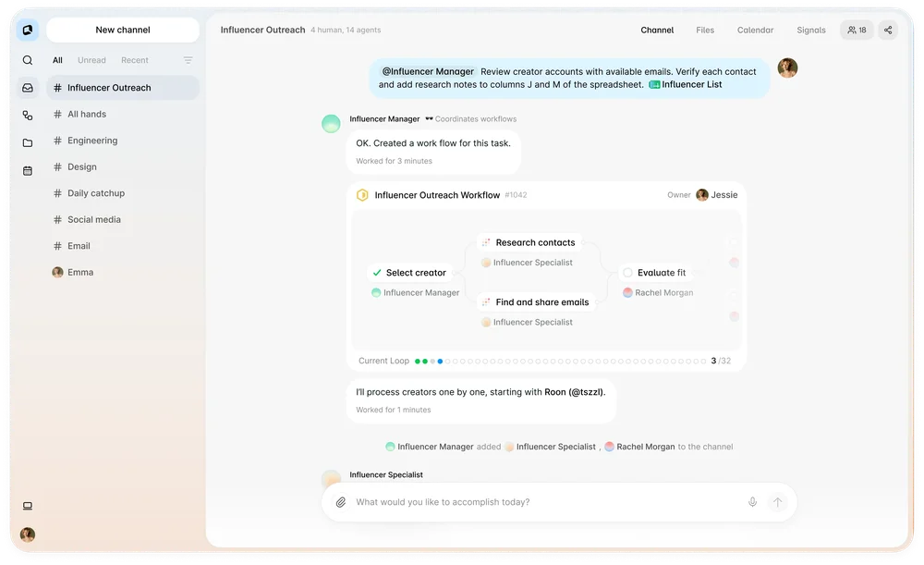Click the Select creator workflow step

(x=410, y=273)
